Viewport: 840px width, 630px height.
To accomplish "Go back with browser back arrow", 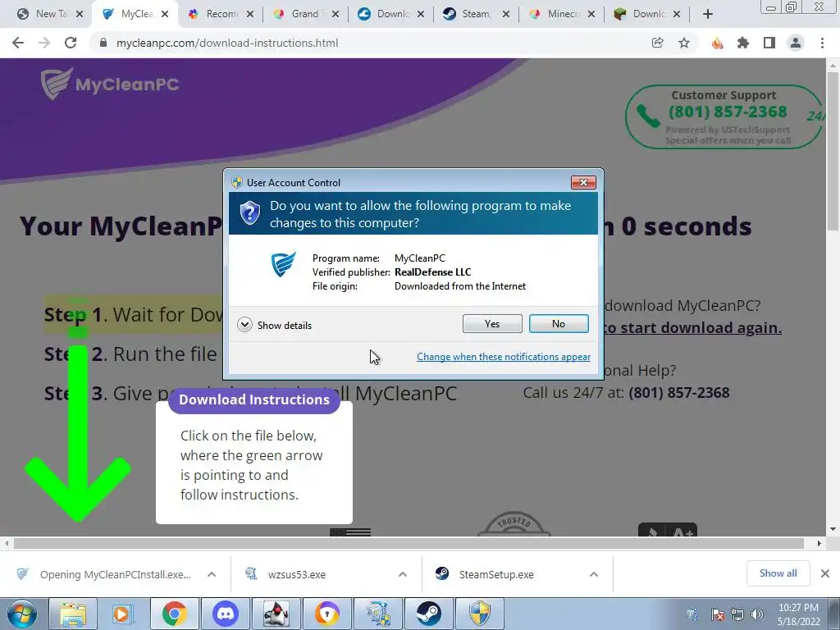I will 18,43.
